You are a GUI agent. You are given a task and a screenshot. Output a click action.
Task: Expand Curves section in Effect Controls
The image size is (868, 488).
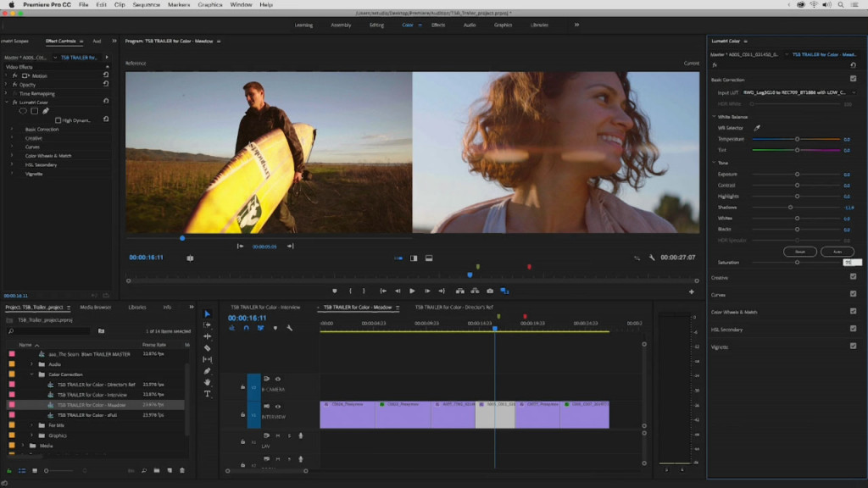coord(12,147)
